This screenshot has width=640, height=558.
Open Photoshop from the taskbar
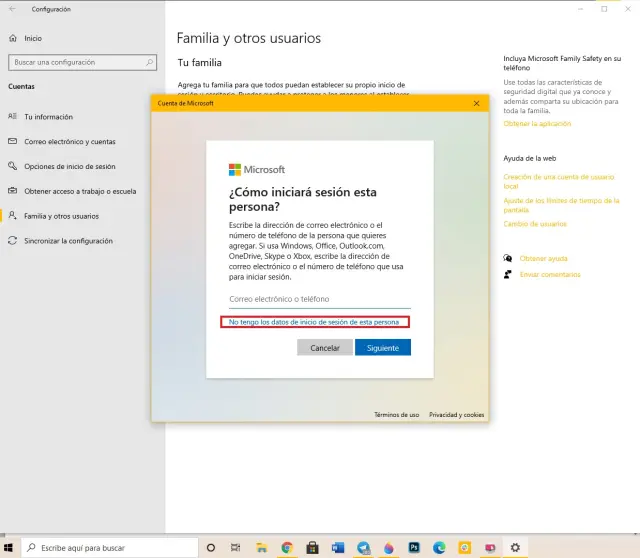click(x=414, y=548)
